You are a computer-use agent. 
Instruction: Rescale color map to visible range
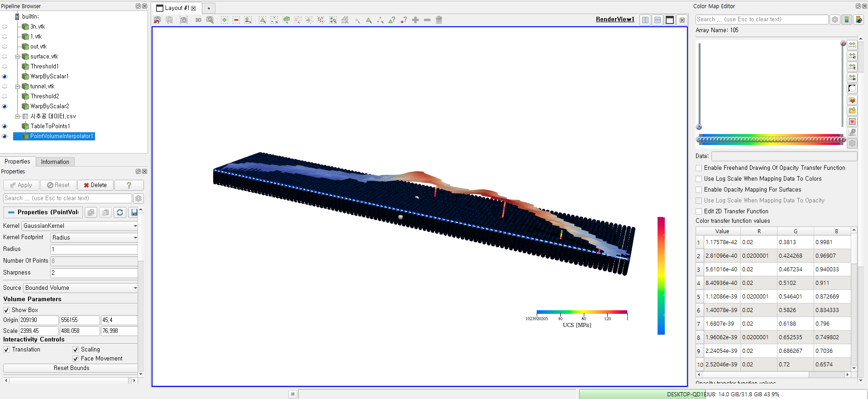[852, 77]
